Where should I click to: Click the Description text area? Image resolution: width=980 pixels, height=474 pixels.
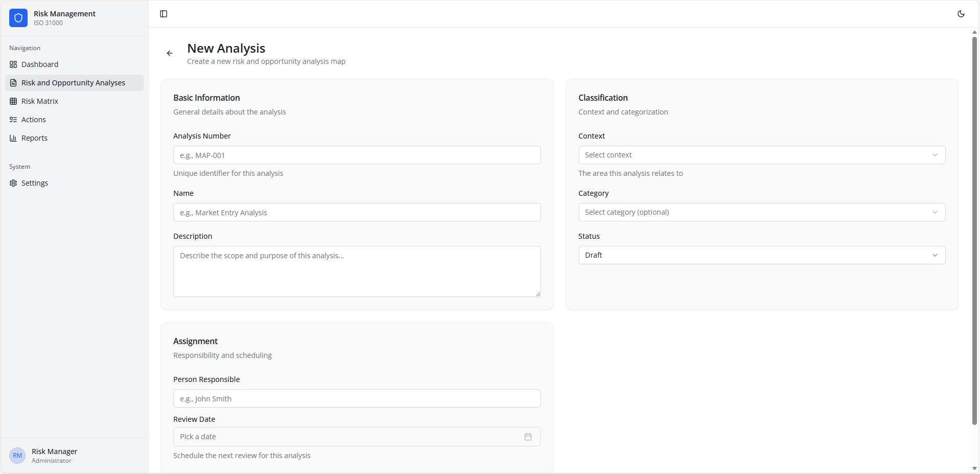click(x=356, y=271)
